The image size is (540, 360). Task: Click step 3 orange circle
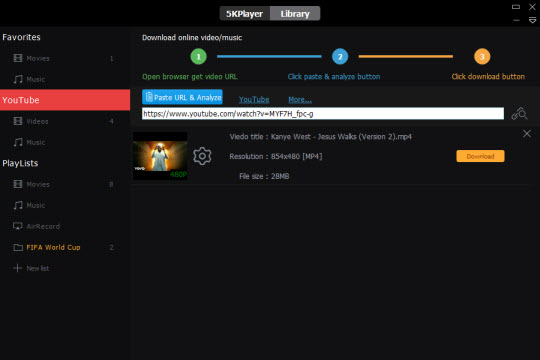[x=482, y=56]
